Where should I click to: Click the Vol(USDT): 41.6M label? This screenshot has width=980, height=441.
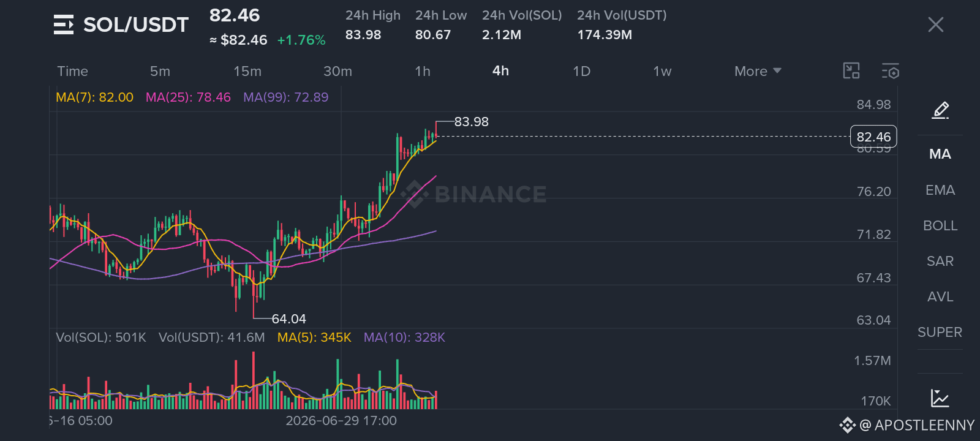click(x=212, y=337)
